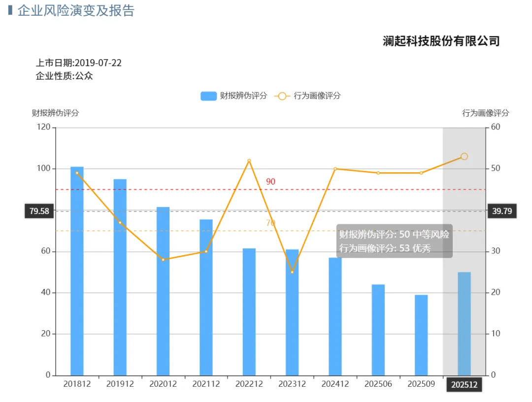Click the orange 70 threshold label
This screenshot has width=532, height=402.
pyautogui.click(x=270, y=223)
